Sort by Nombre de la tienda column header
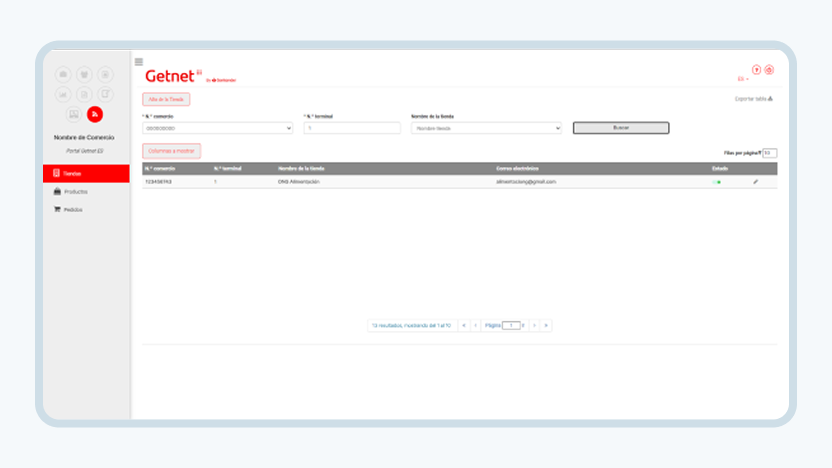The height and width of the screenshot is (468, 832). tap(301, 169)
